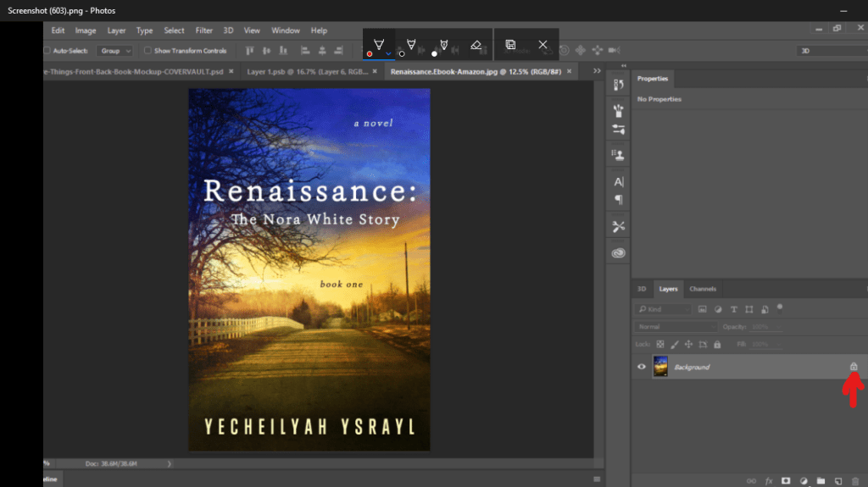This screenshot has width=868, height=487.
Task: Select the eraser in the screenshot annotation bar
Action: pyautogui.click(x=476, y=44)
